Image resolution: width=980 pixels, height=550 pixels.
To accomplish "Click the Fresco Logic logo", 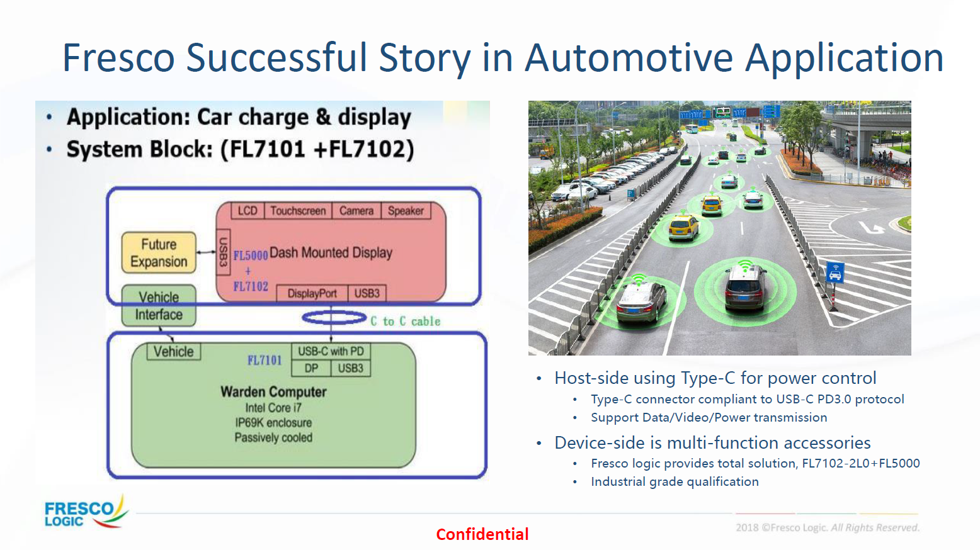I will pos(86,512).
